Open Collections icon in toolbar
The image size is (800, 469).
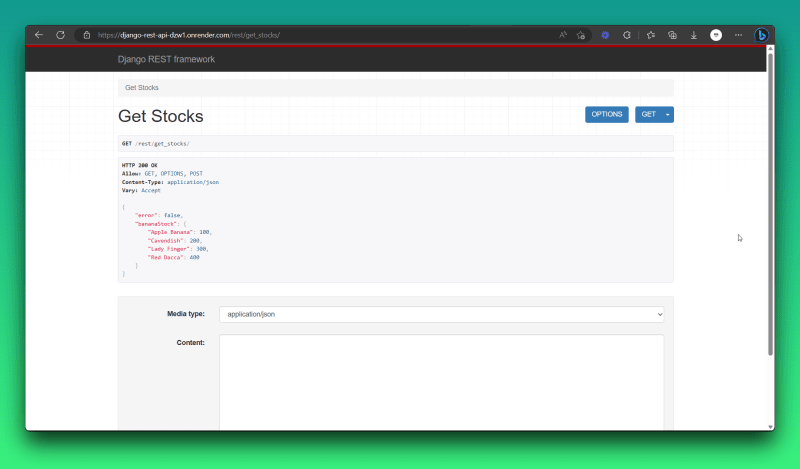point(672,35)
